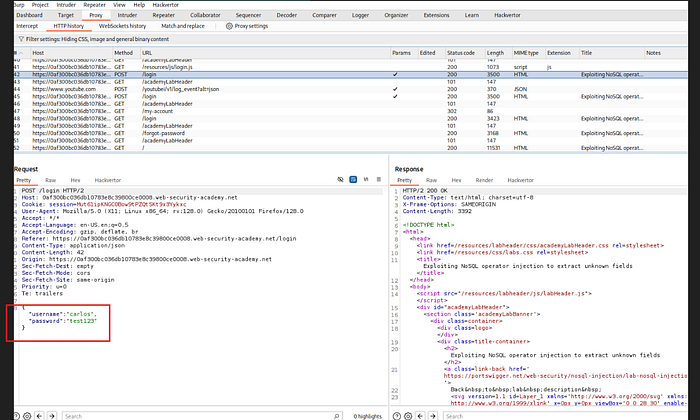Viewport: 700px width, 420px height.
Task: Select Hex view in Request panel
Action: tap(75, 180)
